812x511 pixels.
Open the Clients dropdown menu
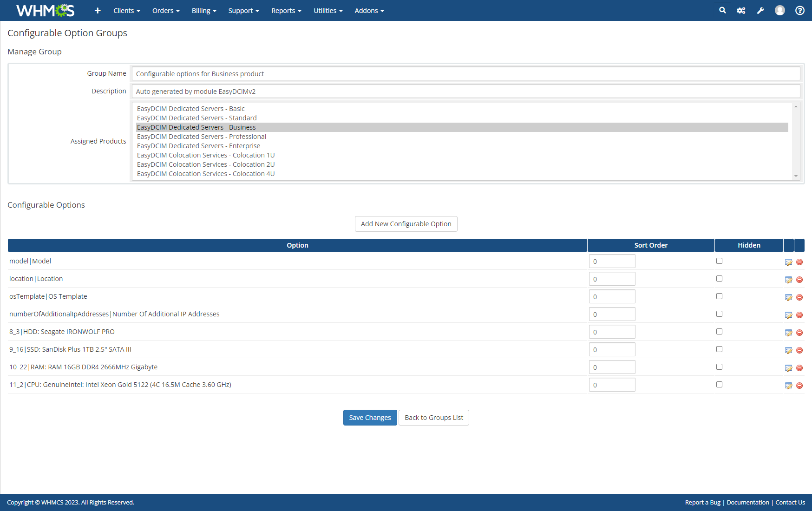click(127, 11)
